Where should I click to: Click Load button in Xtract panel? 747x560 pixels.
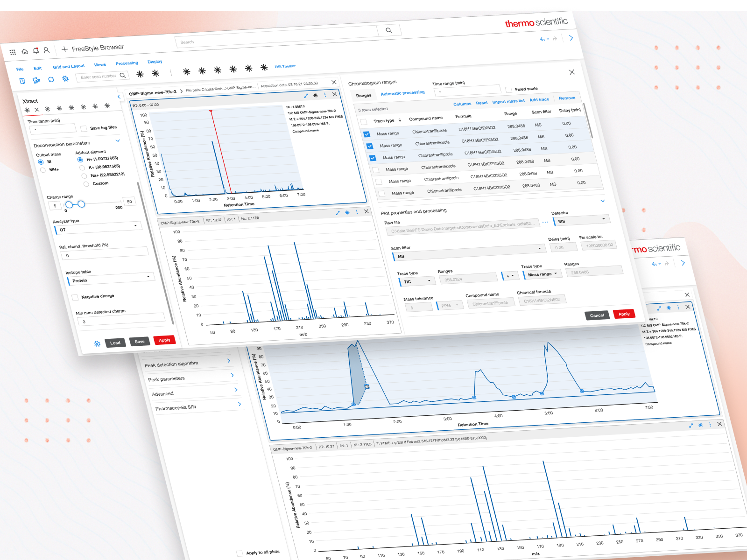point(115,343)
